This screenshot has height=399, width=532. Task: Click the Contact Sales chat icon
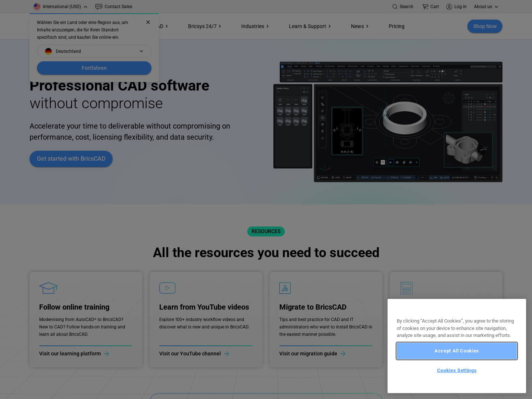(x=99, y=7)
